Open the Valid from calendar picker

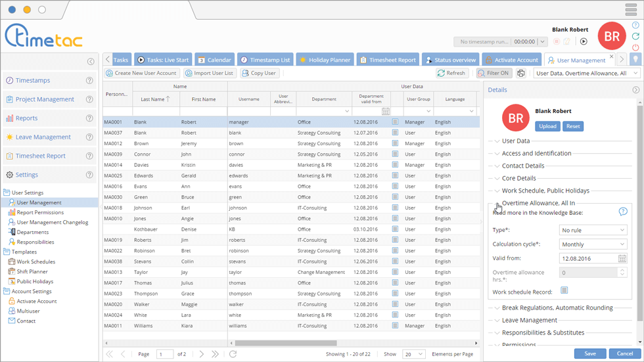point(622,259)
